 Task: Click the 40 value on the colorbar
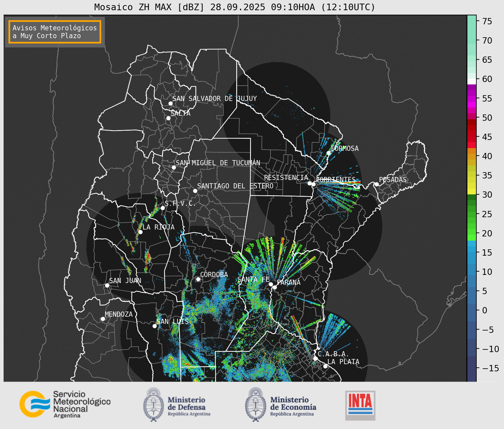click(487, 156)
